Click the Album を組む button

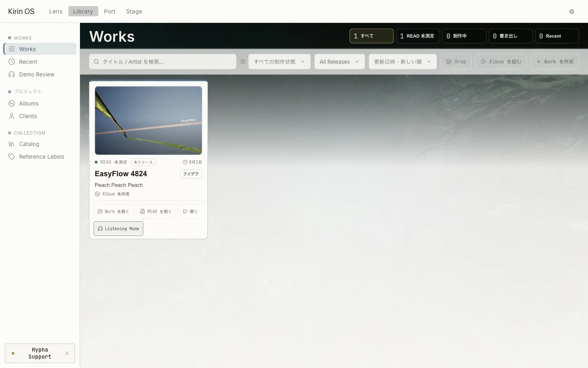tap(501, 62)
